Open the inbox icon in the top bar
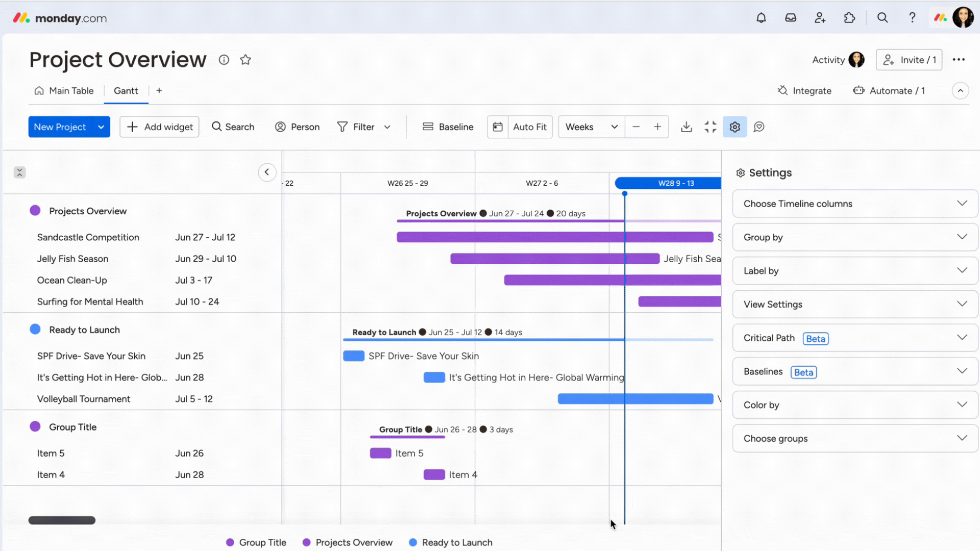 click(x=791, y=17)
